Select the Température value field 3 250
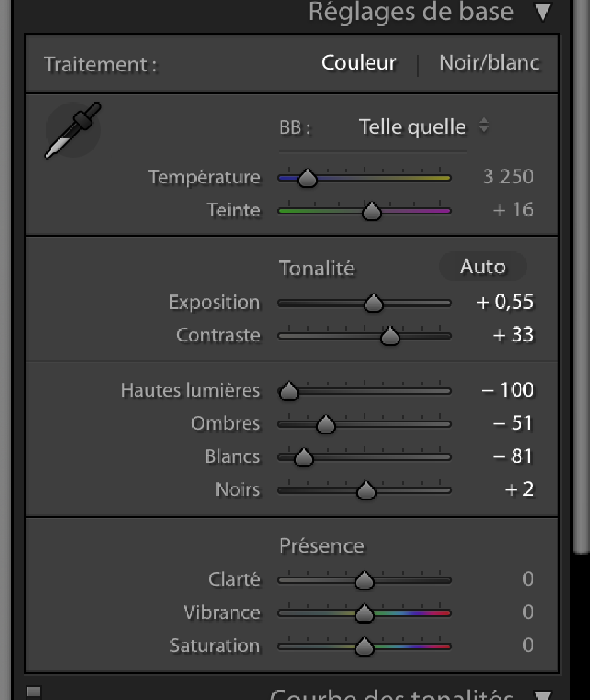This screenshot has height=700, width=590. (508, 177)
